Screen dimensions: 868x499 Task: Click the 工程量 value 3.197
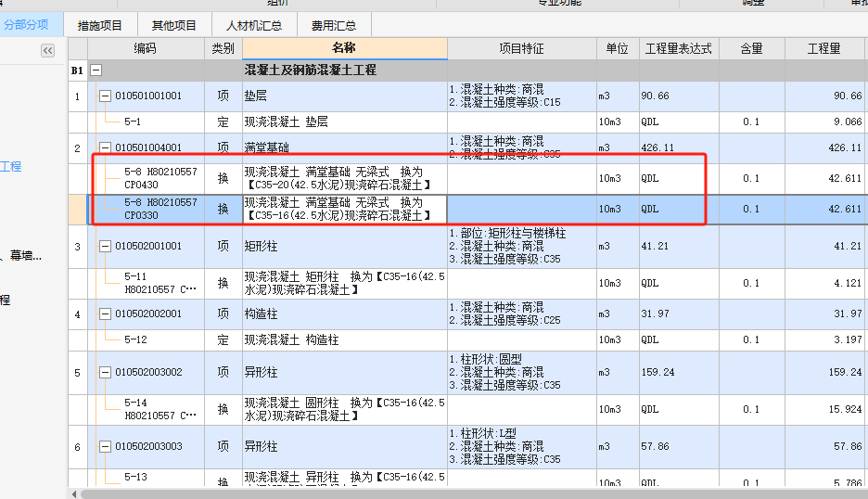click(824, 340)
